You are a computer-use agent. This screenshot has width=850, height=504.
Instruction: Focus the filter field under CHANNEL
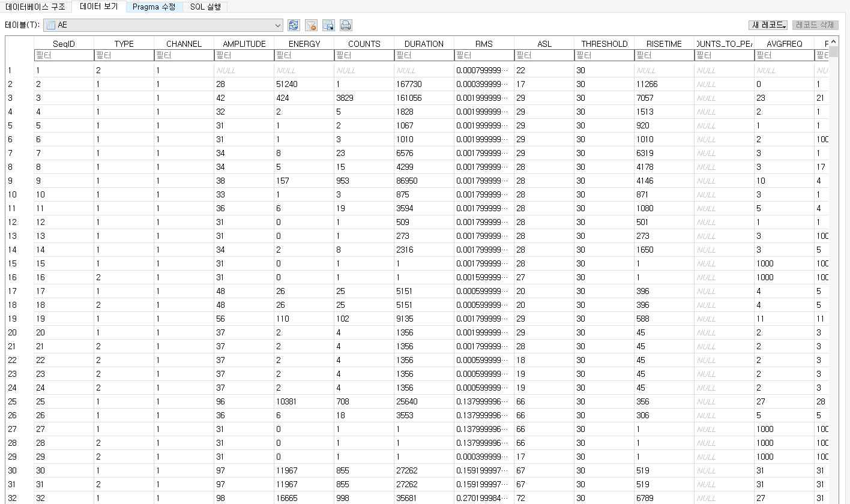click(184, 55)
